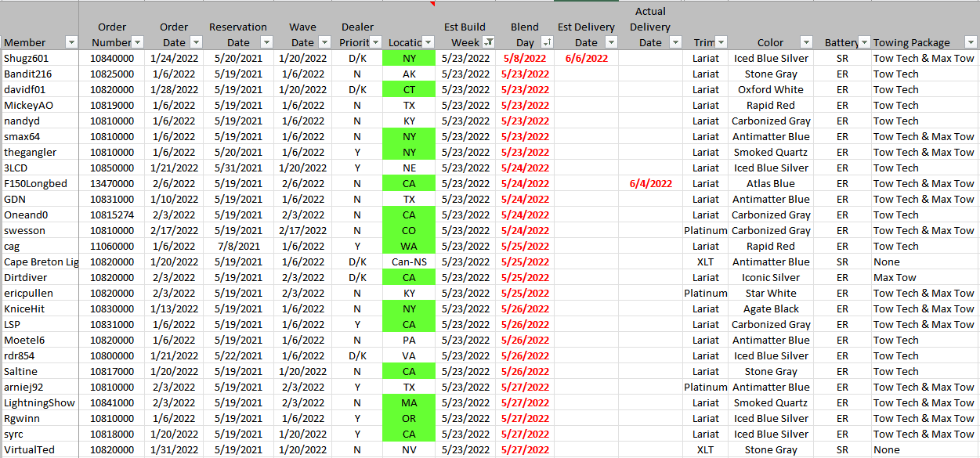This screenshot has height=458, width=980.
Task: Open the Battery filter dropdown
Action: pos(864,42)
